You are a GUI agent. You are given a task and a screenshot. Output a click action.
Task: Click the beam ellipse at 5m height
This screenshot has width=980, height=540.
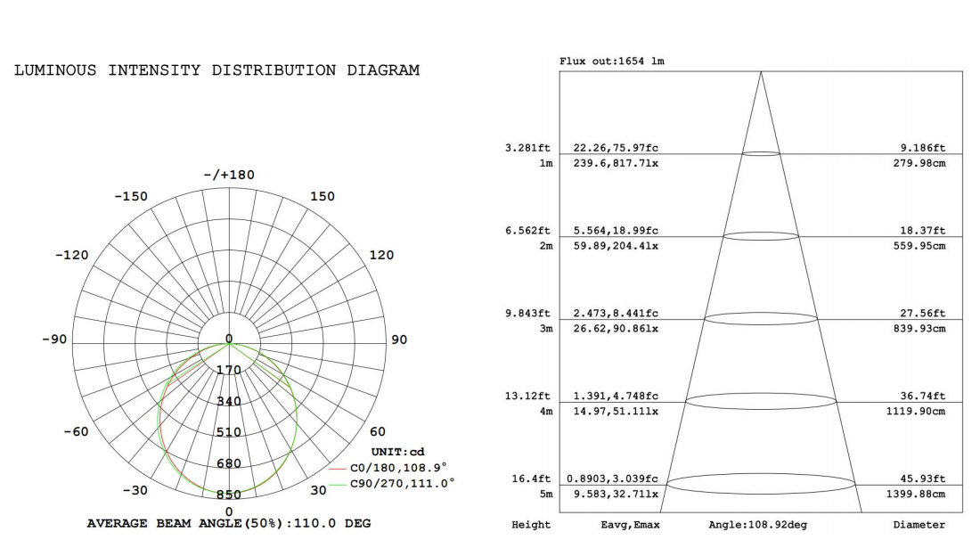tap(760, 484)
